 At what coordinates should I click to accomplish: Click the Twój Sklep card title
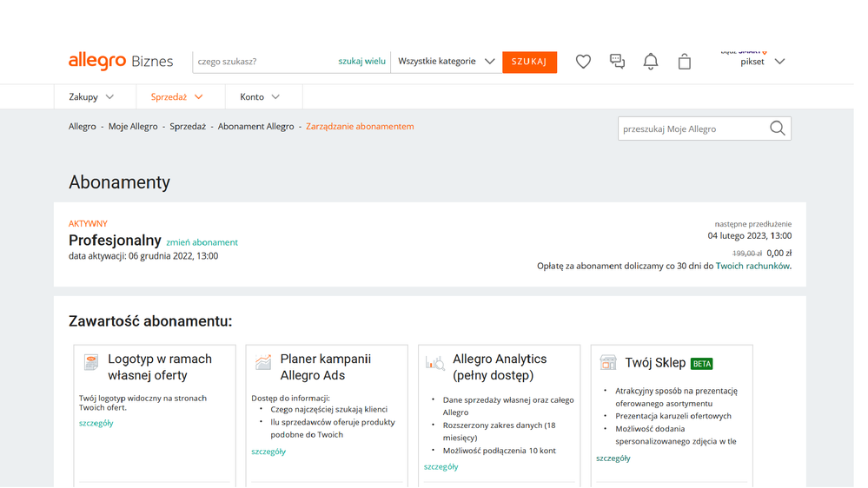[655, 363]
